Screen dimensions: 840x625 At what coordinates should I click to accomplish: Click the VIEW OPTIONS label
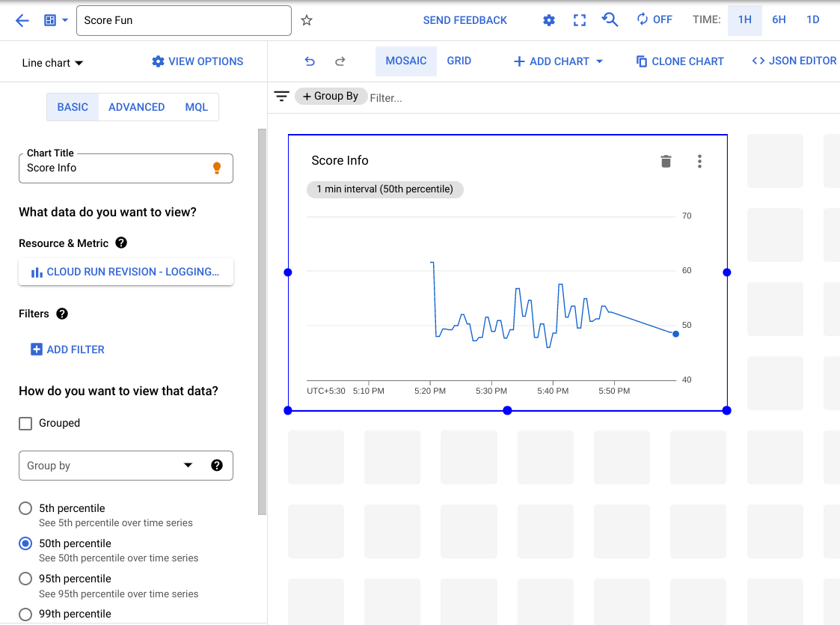(x=206, y=61)
